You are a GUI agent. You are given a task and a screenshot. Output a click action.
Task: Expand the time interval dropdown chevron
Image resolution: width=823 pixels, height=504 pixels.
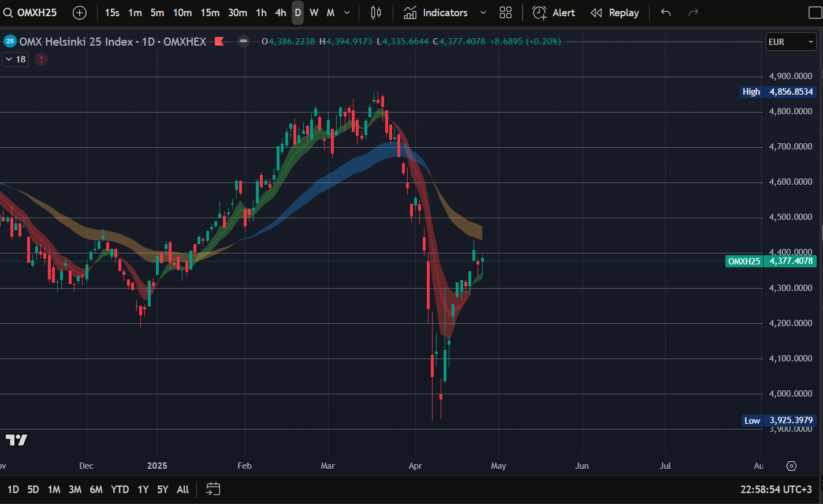[347, 13]
